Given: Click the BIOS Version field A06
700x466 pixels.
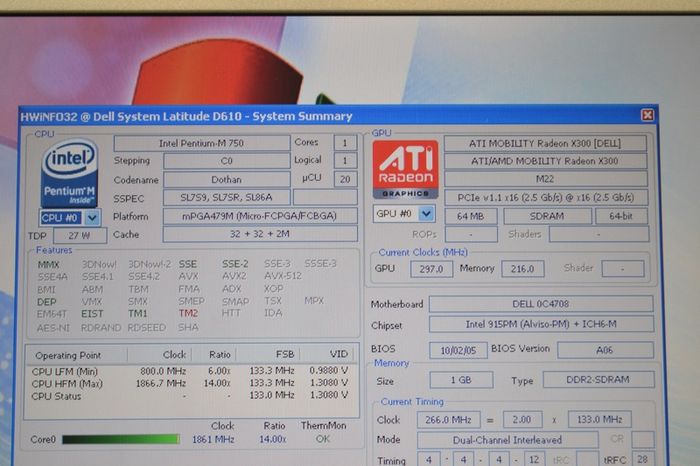Looking at the screenshot, I should click(605, 350).
